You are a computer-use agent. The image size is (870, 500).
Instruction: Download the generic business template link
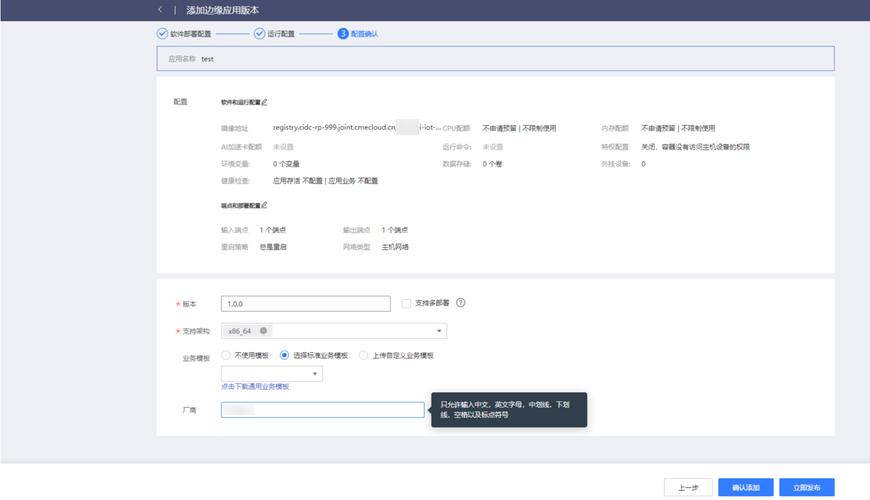point(255,387)
